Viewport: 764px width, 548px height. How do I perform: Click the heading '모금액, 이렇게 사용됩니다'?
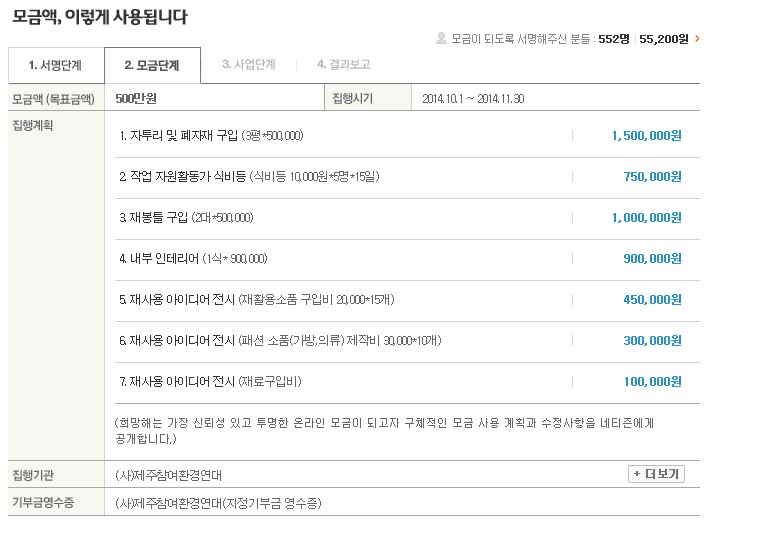click(x=100, y=17)
